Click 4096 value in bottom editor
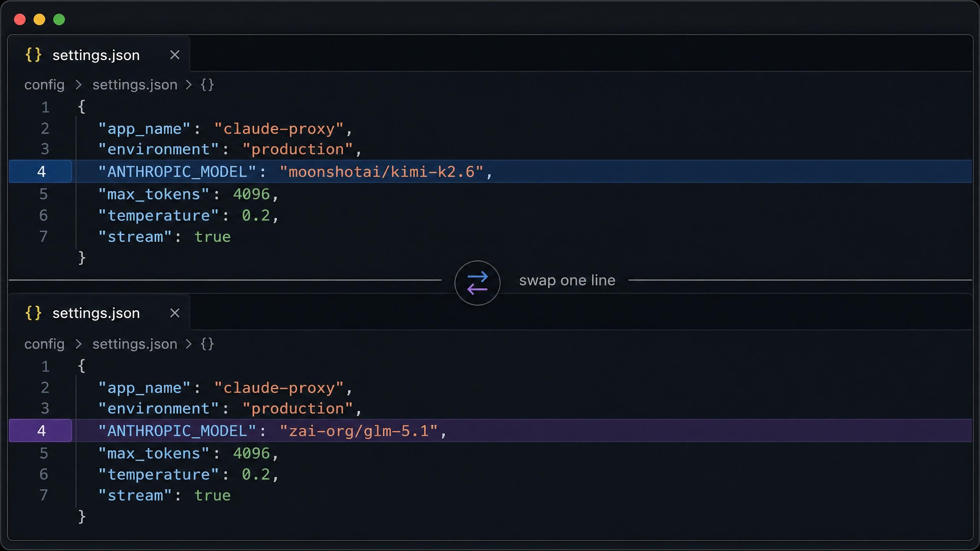 point(252,453)
